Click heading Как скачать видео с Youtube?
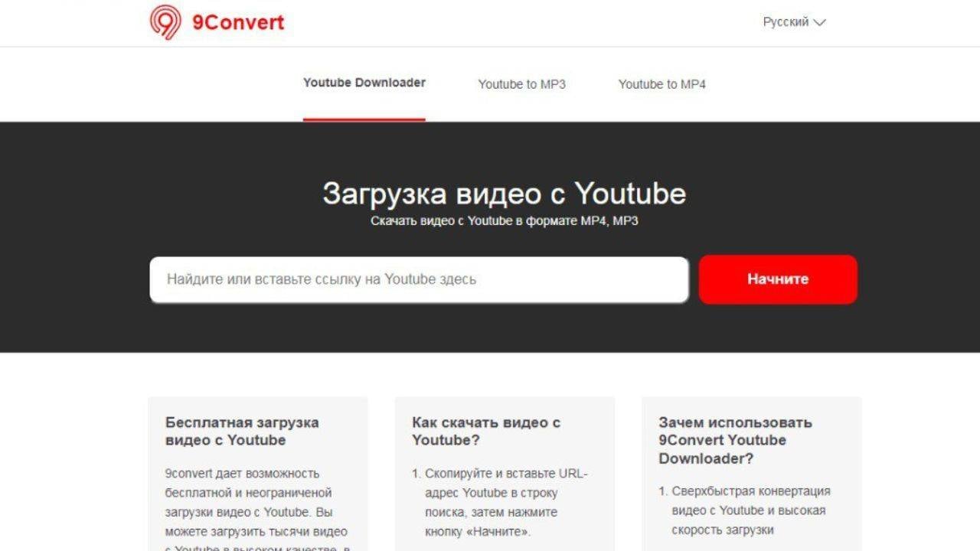Viewport: 980px width, 551px height. pos(486,431)
